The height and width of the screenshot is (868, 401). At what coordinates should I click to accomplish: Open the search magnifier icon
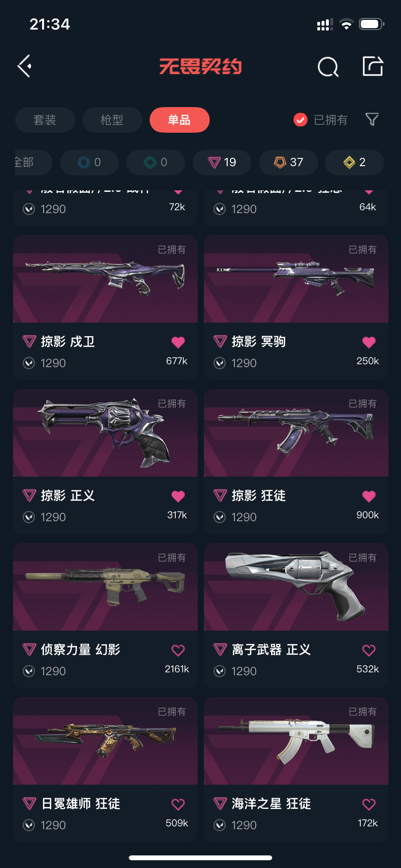coord(328,67)
